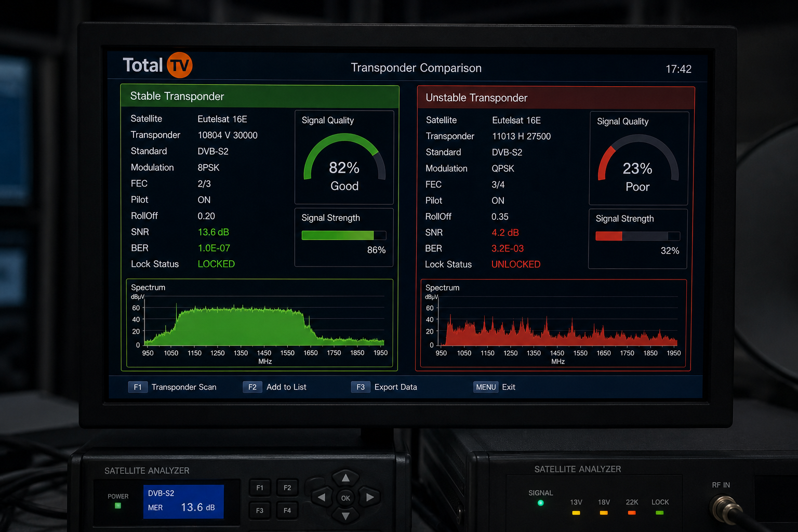The height and width of the screenshot is (532, 798).
Task: Click MENU Exit option
Action: point(495,387)
